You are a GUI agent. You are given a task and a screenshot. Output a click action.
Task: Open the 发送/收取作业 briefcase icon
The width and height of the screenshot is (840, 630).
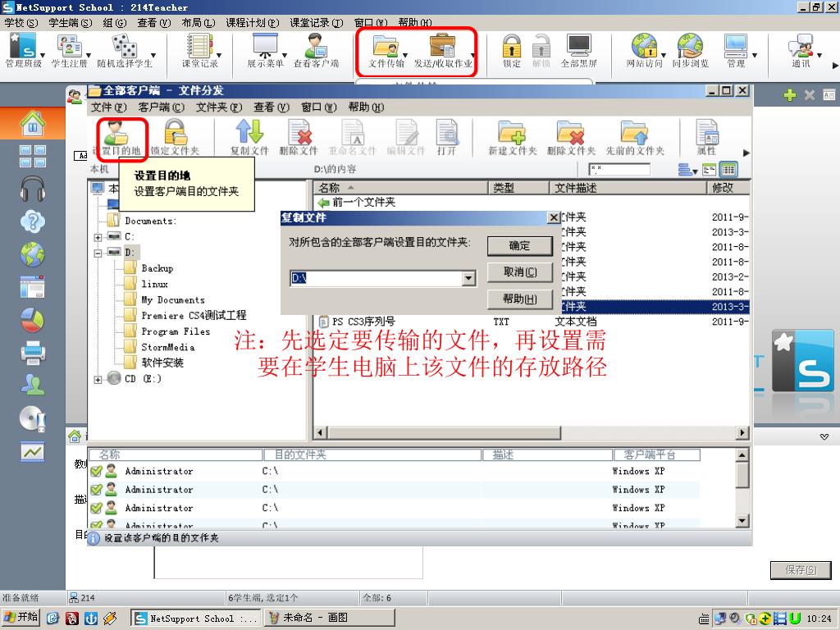coord(442,50)
